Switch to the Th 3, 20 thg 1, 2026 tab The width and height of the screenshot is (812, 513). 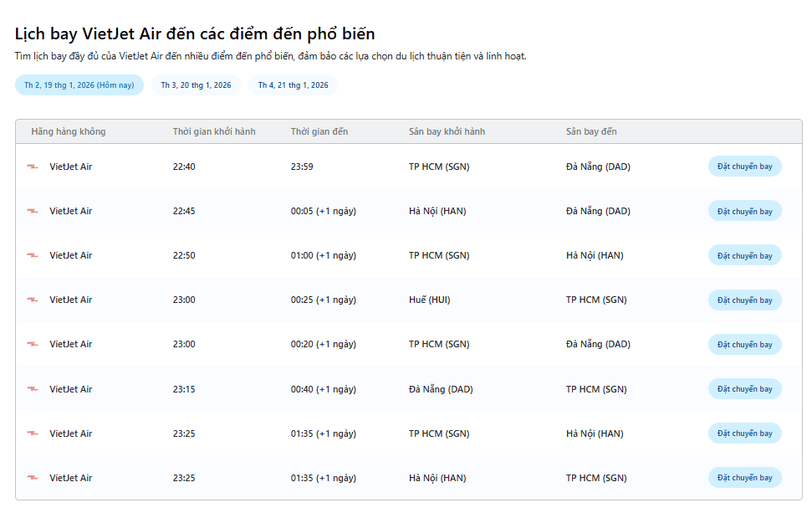click(196, 85)
